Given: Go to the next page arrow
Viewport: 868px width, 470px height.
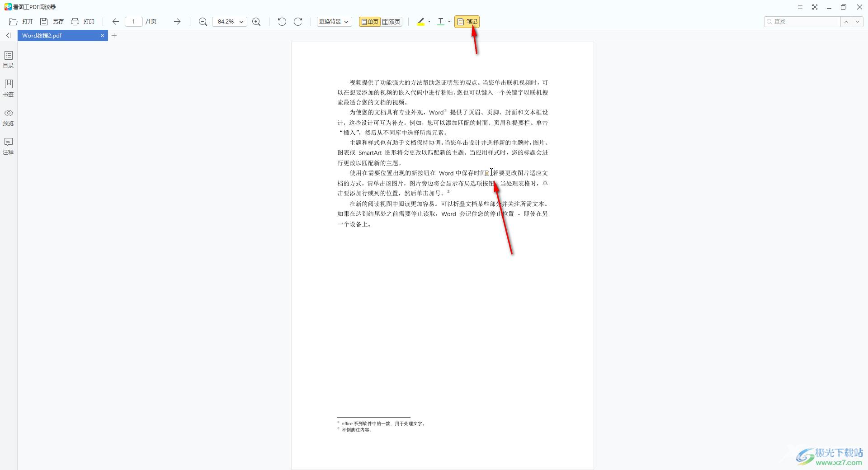Looking at the screenshot, I should tap(177, 22).
